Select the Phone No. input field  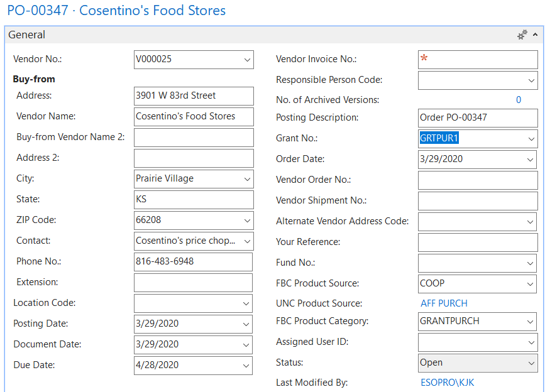coord(194,262)
